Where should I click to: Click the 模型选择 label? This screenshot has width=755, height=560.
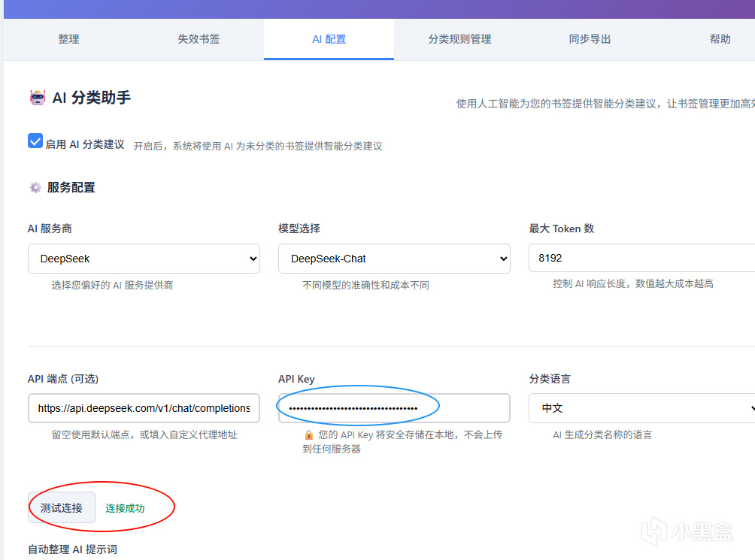(x=299, y=229)
